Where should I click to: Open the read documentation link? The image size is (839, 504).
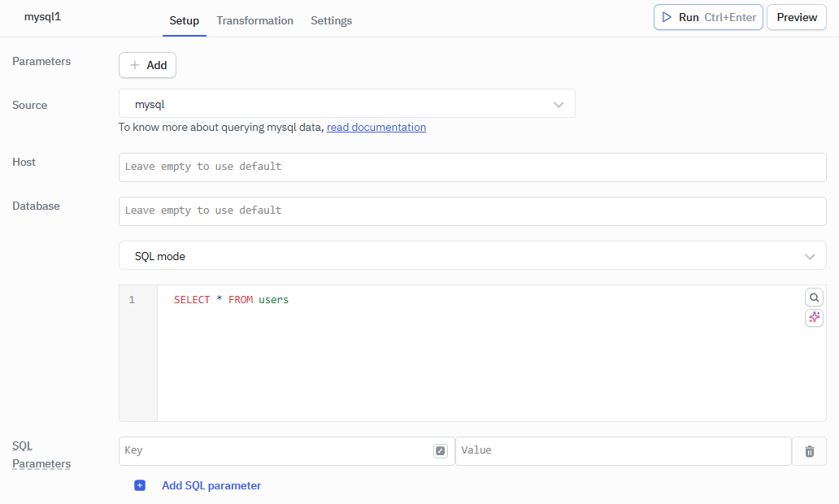[x=376, y=127]
